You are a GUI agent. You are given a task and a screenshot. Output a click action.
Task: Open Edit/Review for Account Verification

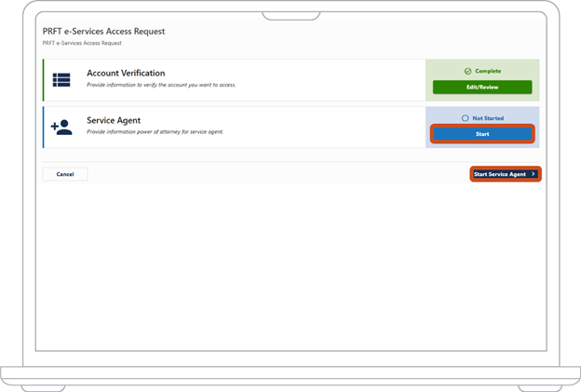pos(482,88)
